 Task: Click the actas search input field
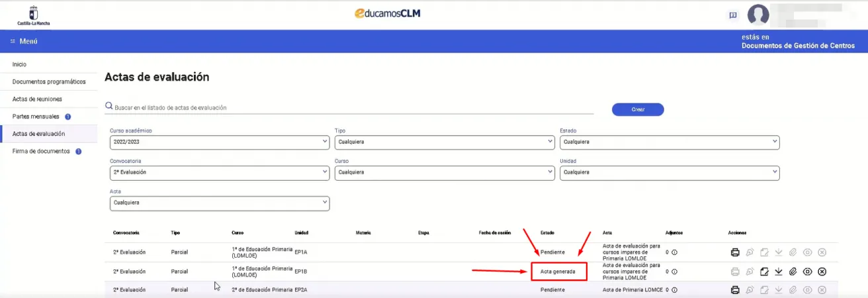pyautogui.click(x=351, y=107)
